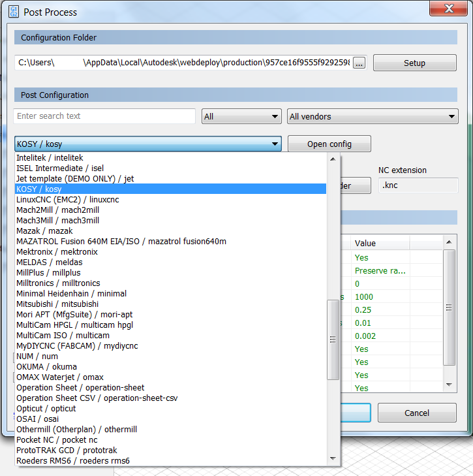Open the Setup button

[414, 63]
